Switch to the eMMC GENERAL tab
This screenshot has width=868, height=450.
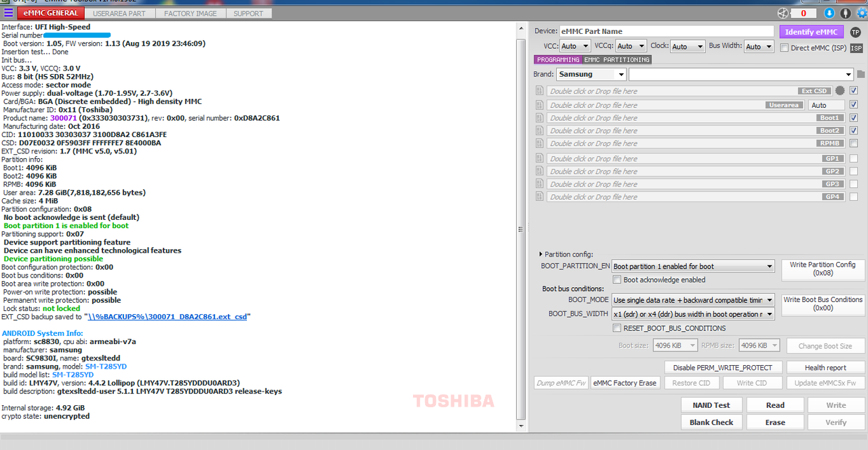click(50, 13)
